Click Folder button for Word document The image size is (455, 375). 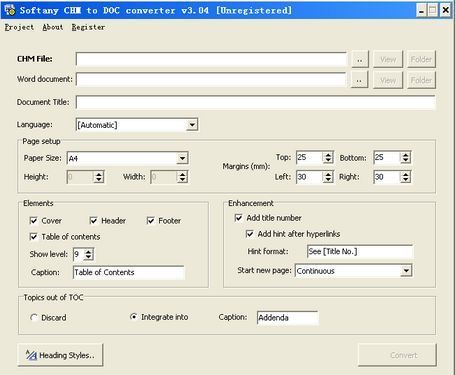click(421, 80)
